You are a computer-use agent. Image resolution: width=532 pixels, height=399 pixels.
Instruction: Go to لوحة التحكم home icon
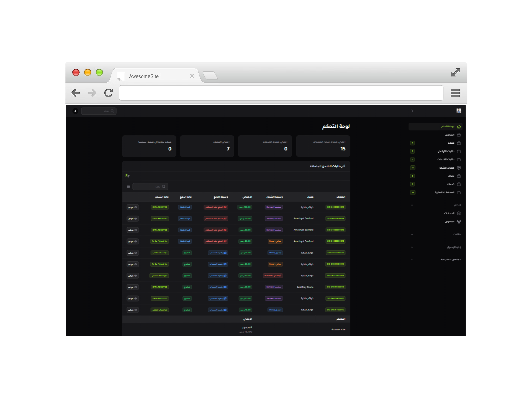click(x=458, y=127)
